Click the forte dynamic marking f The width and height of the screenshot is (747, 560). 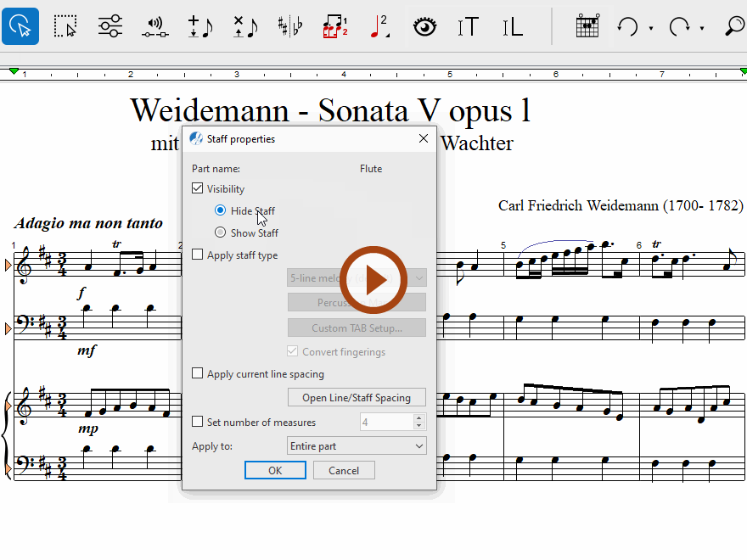tap(81, 293)
